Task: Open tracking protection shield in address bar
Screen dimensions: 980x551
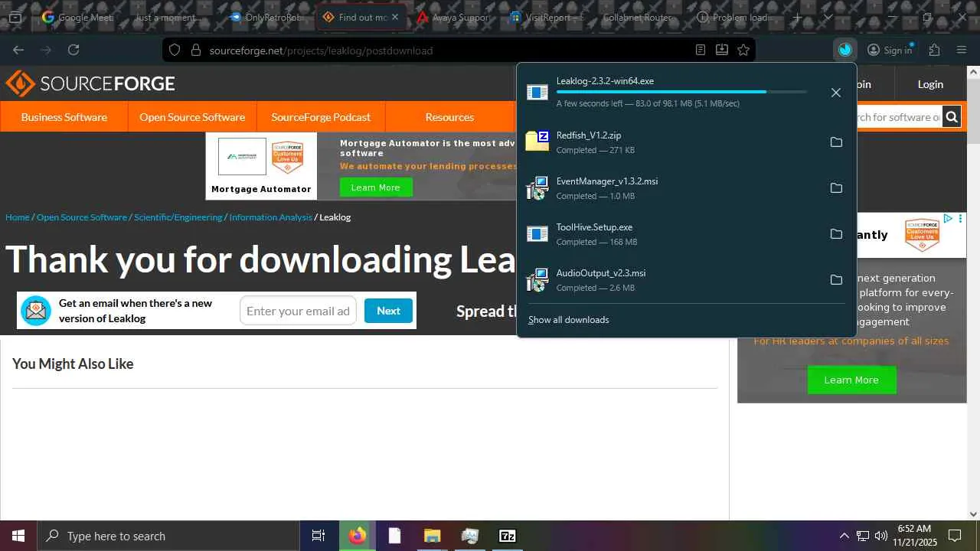Action: tap(175, 51)
